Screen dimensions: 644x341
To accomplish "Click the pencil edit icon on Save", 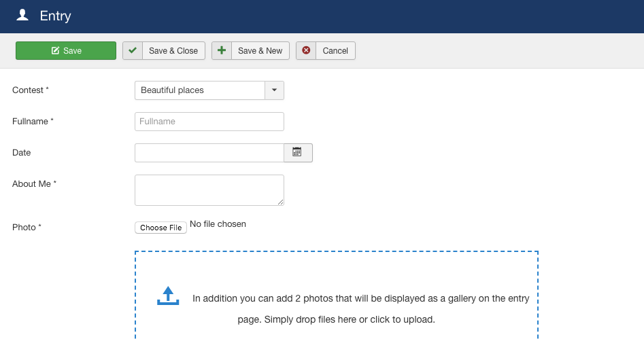I will click(x=55, y=51).
